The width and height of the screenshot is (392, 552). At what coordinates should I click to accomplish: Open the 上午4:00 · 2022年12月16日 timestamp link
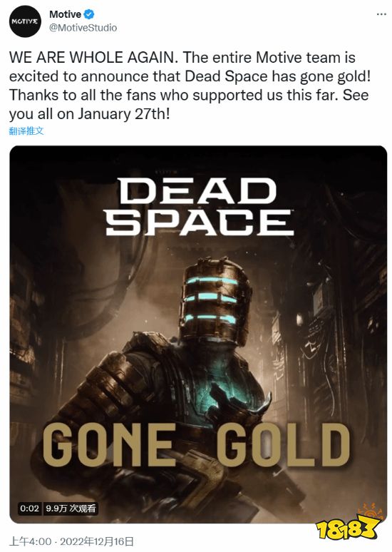coord(71,541)
